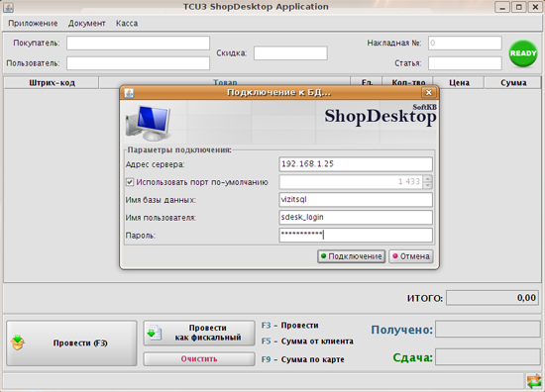The image size is (545, 392).
Task: Click the 'F3 – Провести' hint text
Action: (290, 326)
